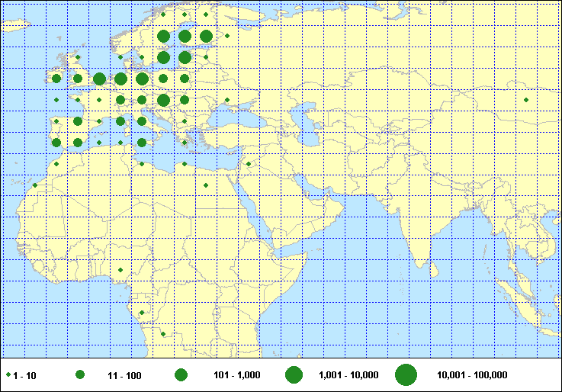The height and width of the screenshot is (392, 562).
Task: Click the 101 - 1,000 legend circle
Action: (x=181, y=375)
